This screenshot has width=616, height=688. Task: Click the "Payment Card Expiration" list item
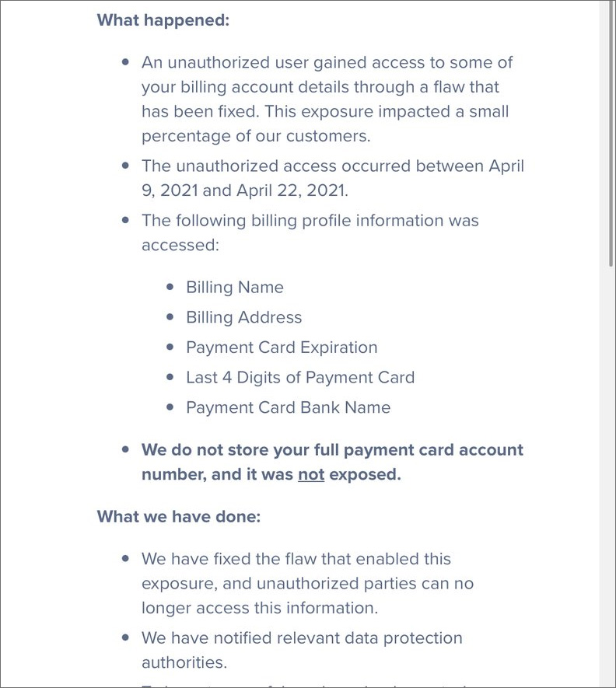point(282,347)
